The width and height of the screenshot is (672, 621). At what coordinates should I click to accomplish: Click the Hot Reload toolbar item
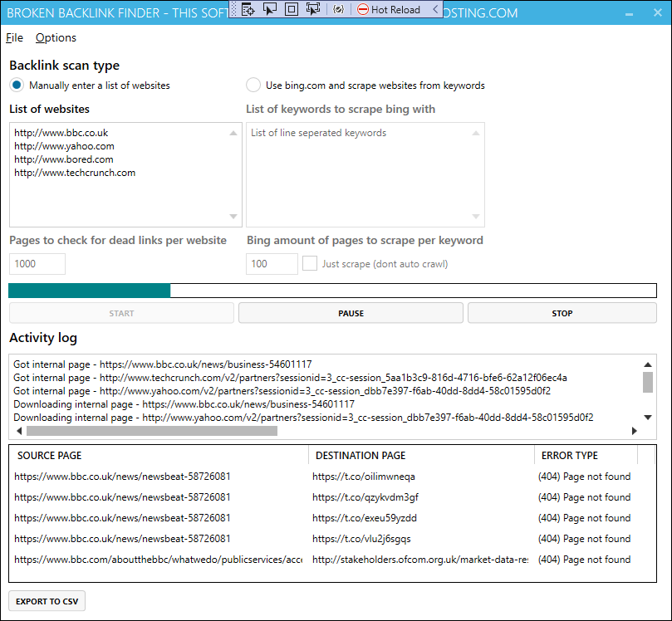389,9
